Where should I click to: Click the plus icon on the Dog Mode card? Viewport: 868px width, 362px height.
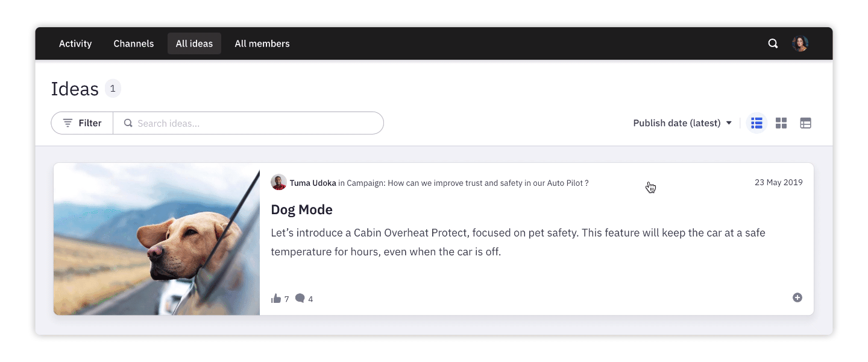pyautogui.click(x=797, y=297)
